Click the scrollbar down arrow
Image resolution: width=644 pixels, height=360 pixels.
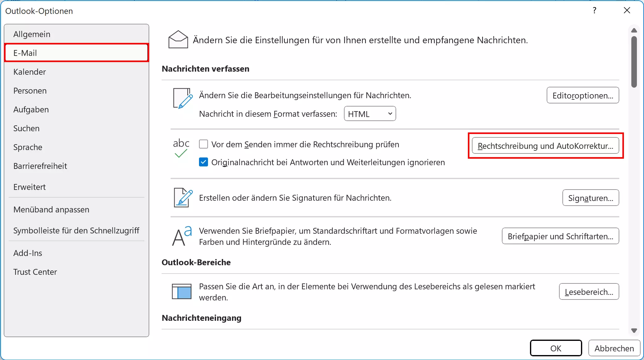pos(634,330)
